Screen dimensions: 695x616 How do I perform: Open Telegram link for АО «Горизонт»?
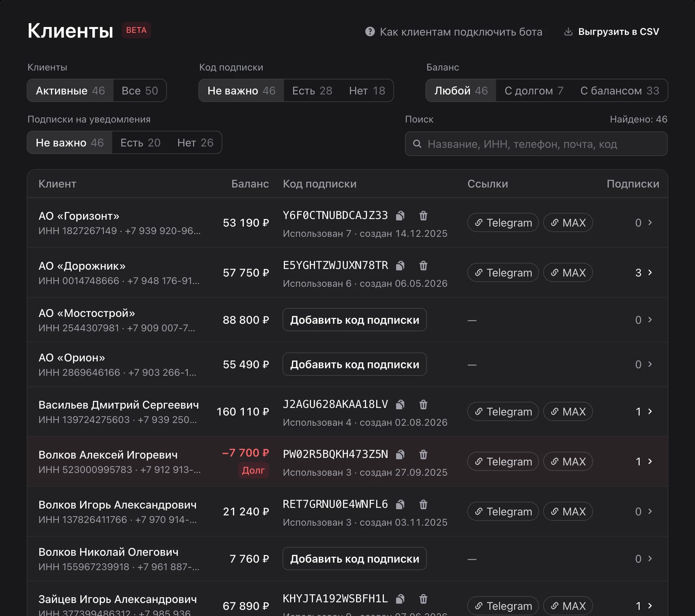click(503, 223)
